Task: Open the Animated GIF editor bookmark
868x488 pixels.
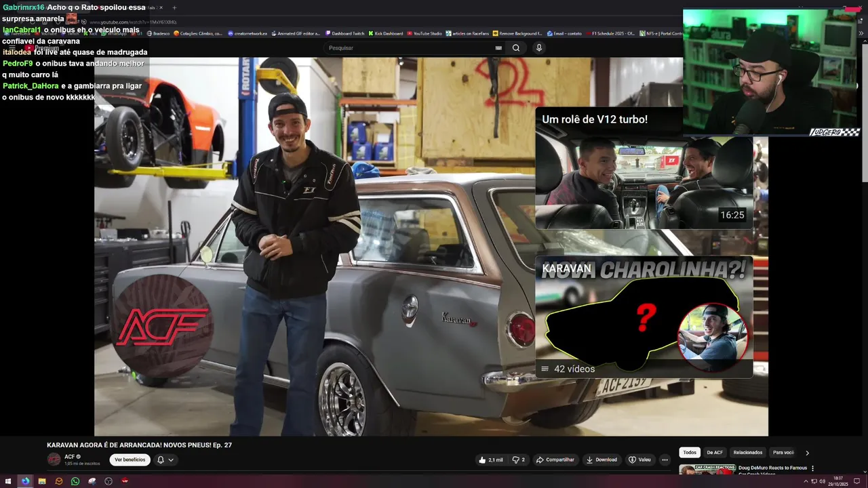Action: [x=295, y=33]
